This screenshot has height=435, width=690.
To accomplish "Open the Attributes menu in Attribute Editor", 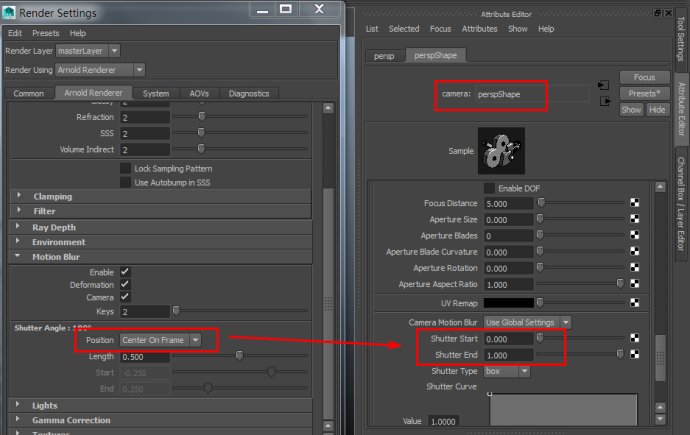I will point(480,29).
